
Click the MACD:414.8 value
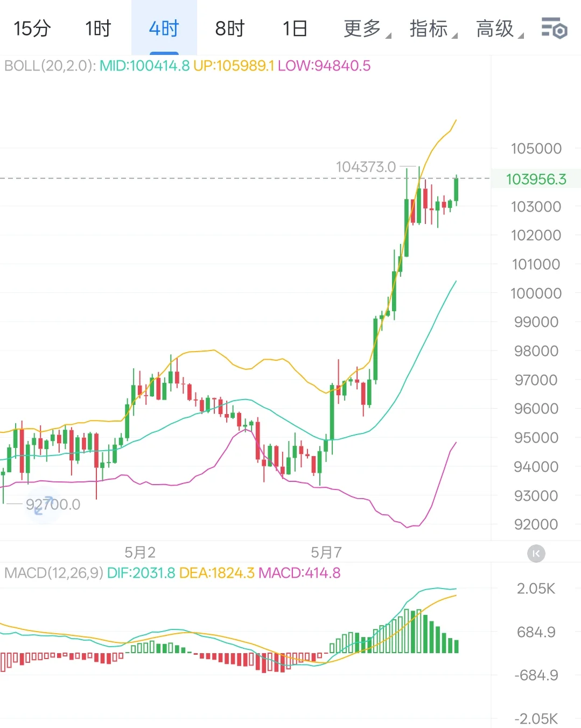pyautogui.click(x=299, y=573)
